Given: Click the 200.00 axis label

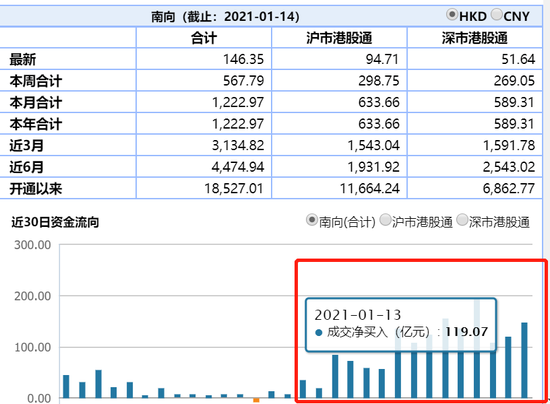Looking at the screenshot, I should pos(33,296).
